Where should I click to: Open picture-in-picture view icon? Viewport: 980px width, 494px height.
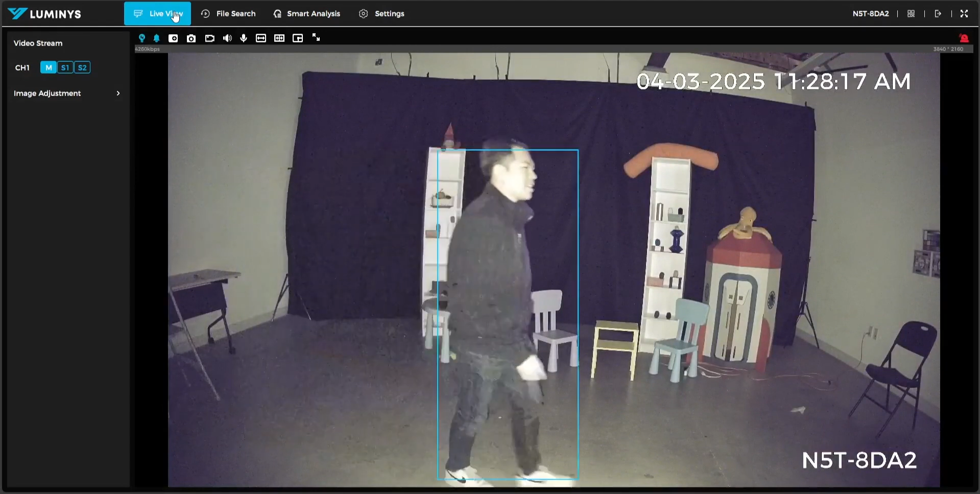(x=298, y=38)
